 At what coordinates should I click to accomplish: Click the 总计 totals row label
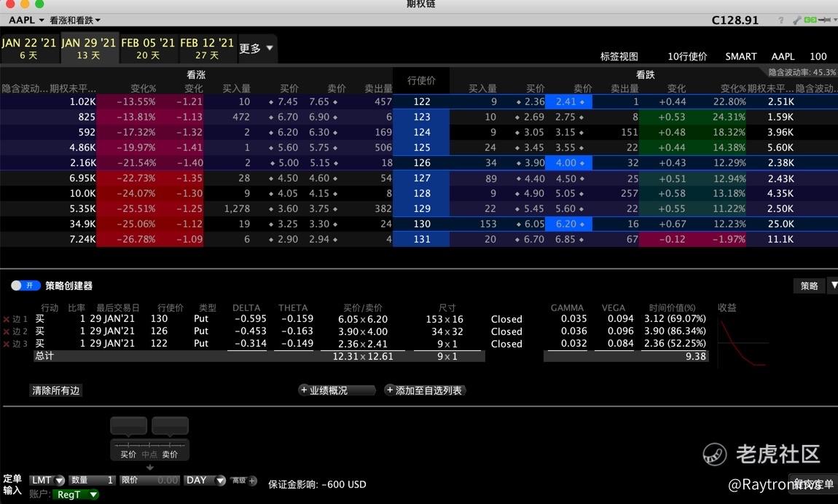point(44,356)
